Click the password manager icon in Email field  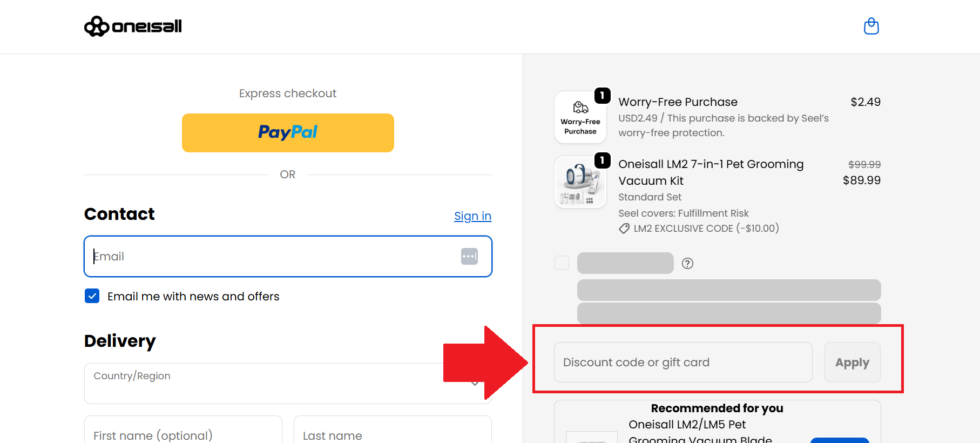[469, 256]
